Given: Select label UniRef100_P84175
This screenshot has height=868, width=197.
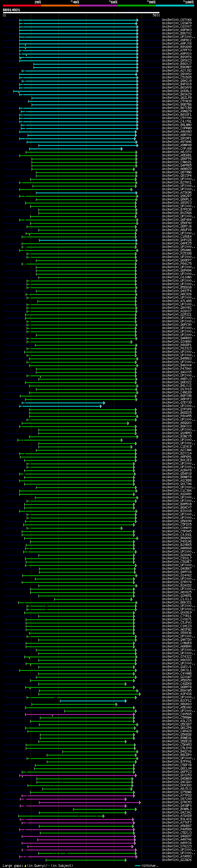Looking at the screenshot, I should pyautogui.click(x=177, y=264).
